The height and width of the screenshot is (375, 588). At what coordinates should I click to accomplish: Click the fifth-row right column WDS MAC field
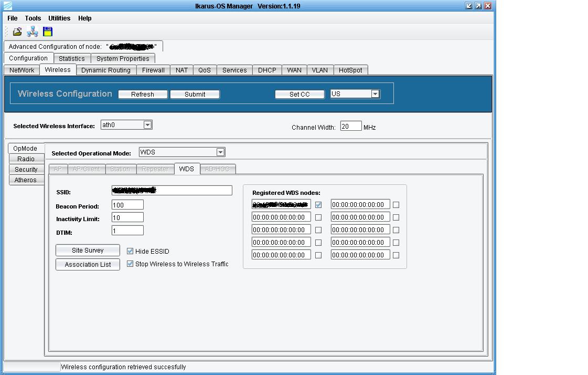[x=360, y=255]
